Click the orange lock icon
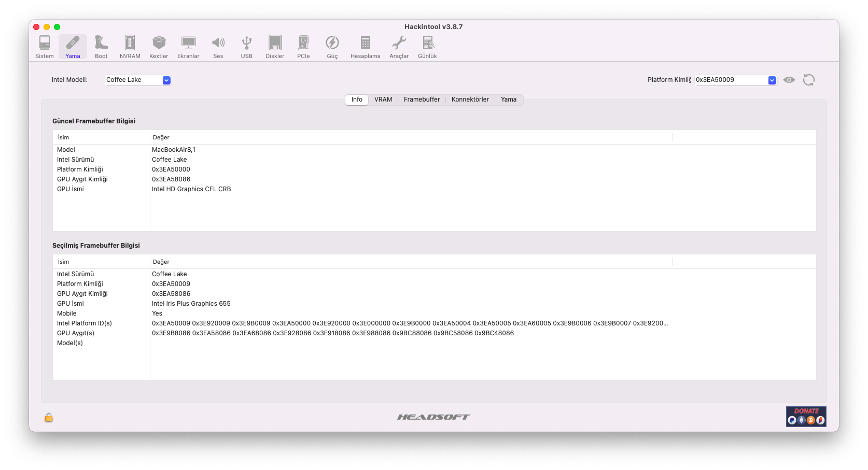 pyautogui.click(x=49, y=417)
